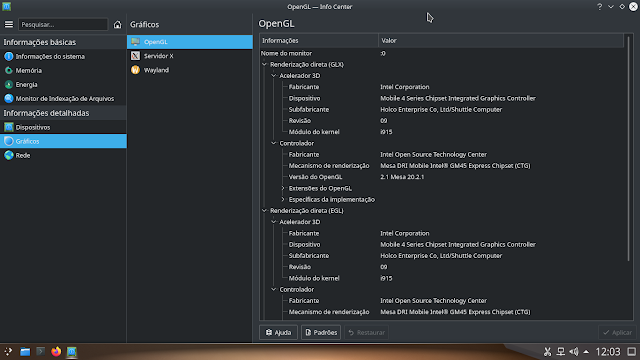
Task: Collapse Renderização direta (EGL) node
Action: (264, 211)
